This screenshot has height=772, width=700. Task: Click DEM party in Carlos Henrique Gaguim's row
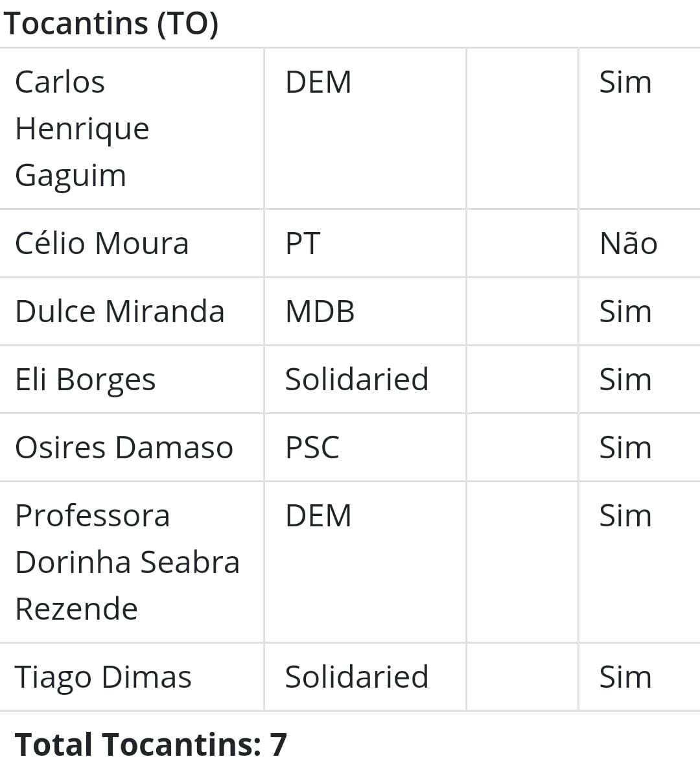coord(318,82)
